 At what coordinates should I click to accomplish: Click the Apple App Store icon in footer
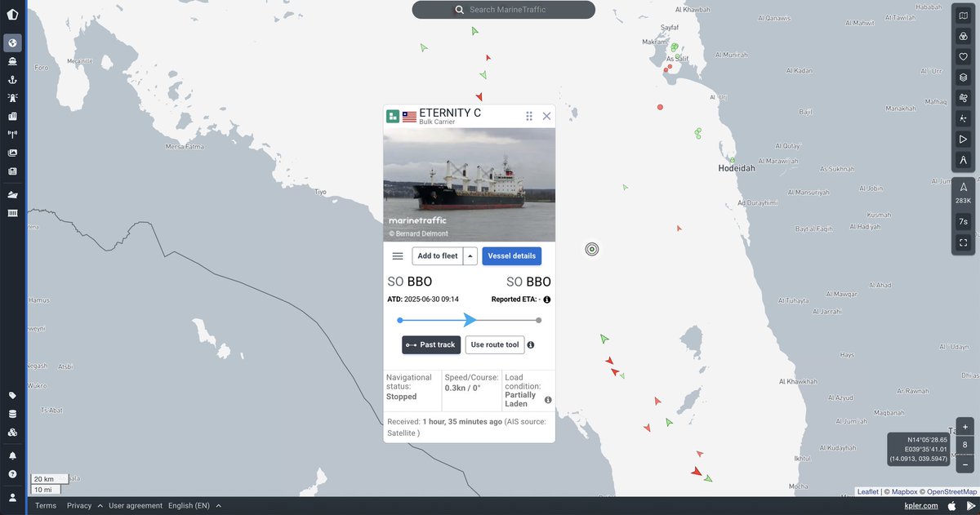951,505
